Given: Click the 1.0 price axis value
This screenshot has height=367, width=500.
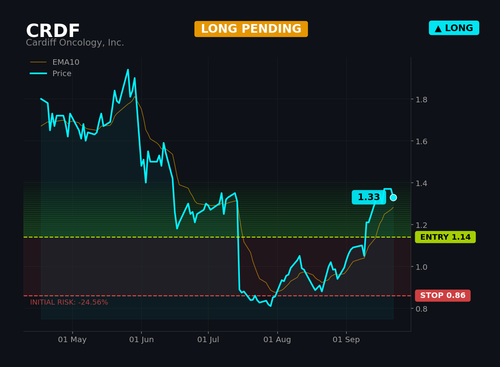Looking at the screenshot, I should [421, 267].
